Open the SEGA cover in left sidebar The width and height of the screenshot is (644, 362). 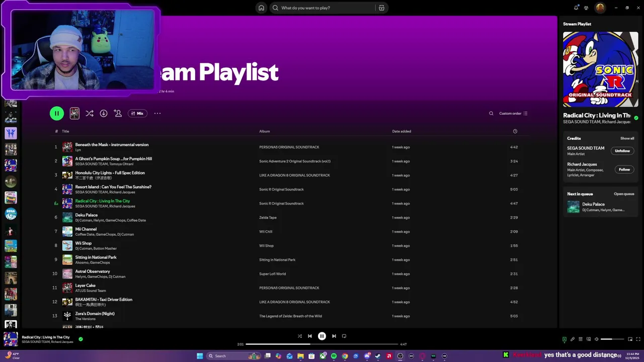click(11, 214)
